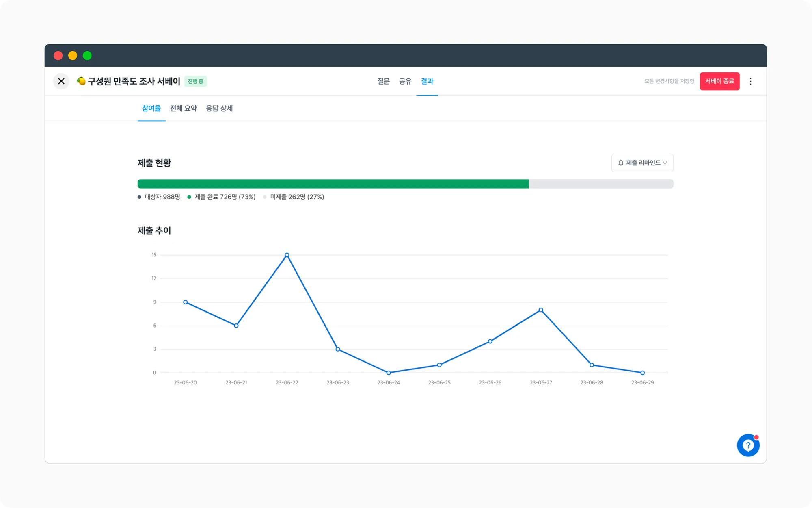Click the bell icon in 제출 리마인드
Image resolution: width=812 pixels, height=508 pixels.
pyautogui.click(x=621, y=163)
